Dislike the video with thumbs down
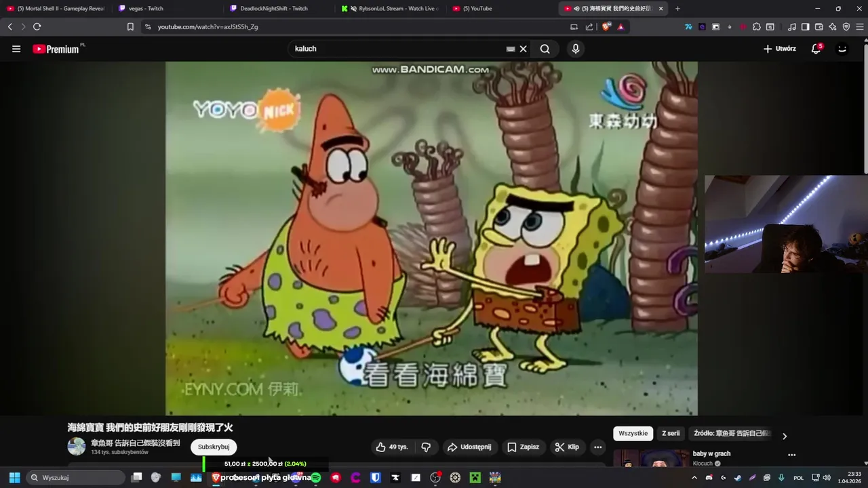Screen dimensions: 868x488 pos(426,447)
